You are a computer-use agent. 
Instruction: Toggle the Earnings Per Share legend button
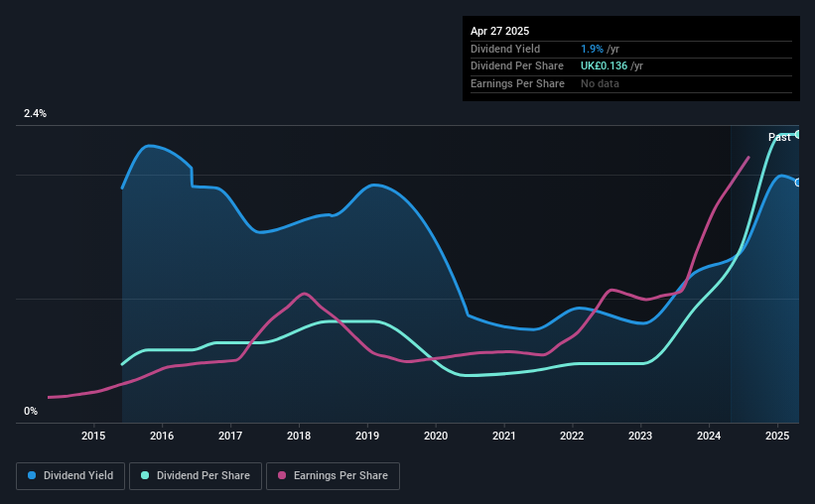[333, 476]
